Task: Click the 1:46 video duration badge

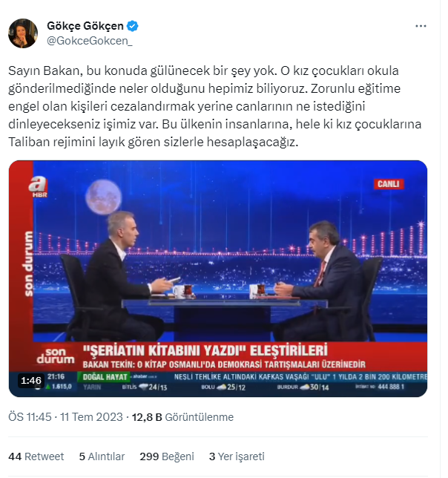Action: (31, 381)
